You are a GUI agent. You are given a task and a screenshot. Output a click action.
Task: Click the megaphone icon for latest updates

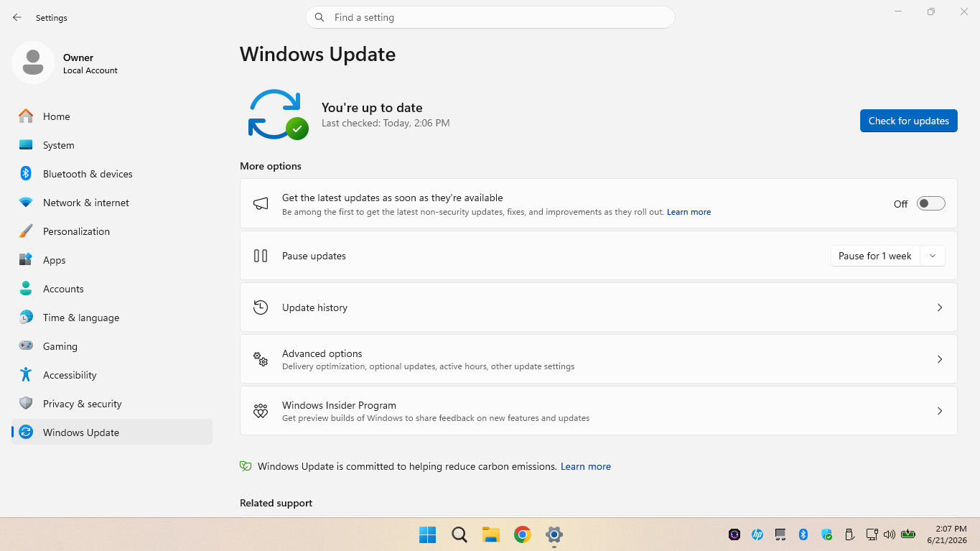coord(261,204)
